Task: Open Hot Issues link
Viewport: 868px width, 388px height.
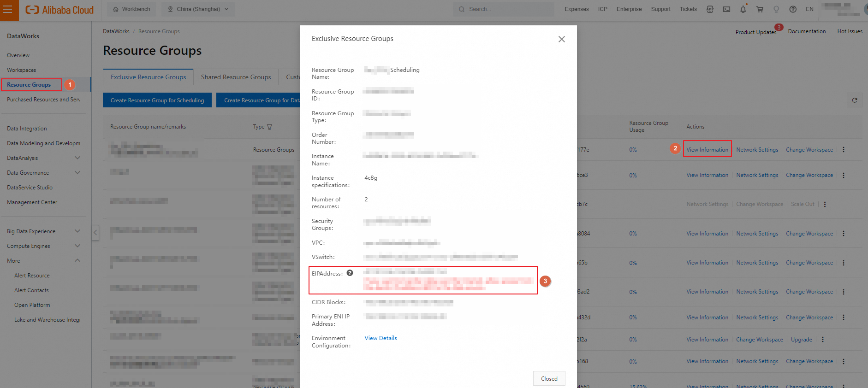Action: [850, 31]
